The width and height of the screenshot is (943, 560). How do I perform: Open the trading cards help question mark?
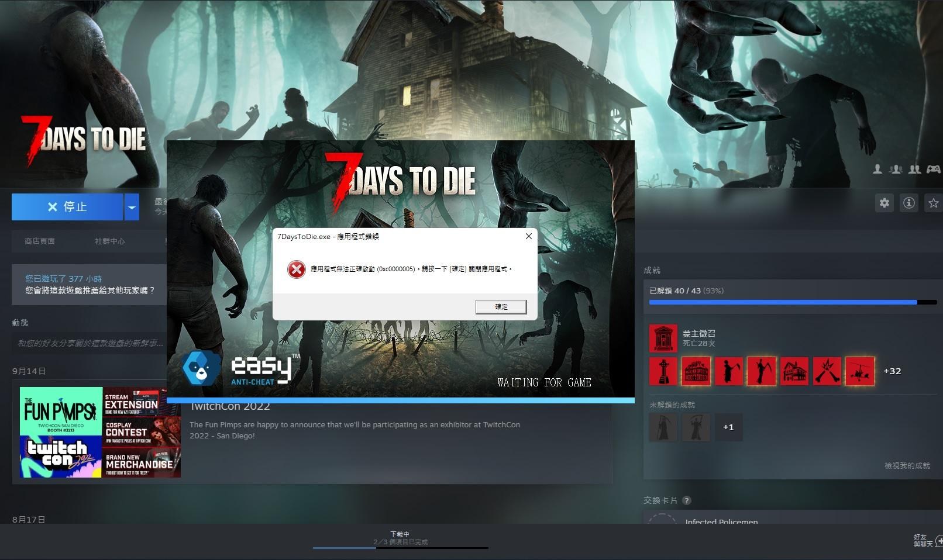(687, 500)
